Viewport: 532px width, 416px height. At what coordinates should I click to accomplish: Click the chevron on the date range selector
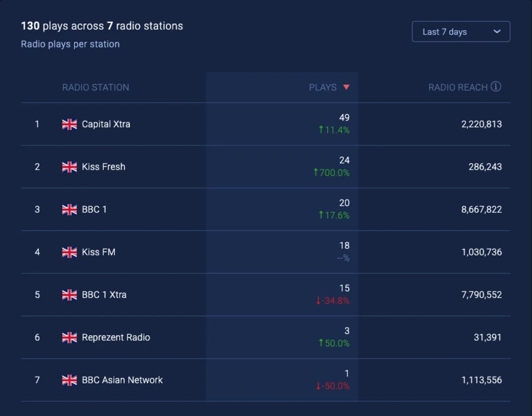497,31
